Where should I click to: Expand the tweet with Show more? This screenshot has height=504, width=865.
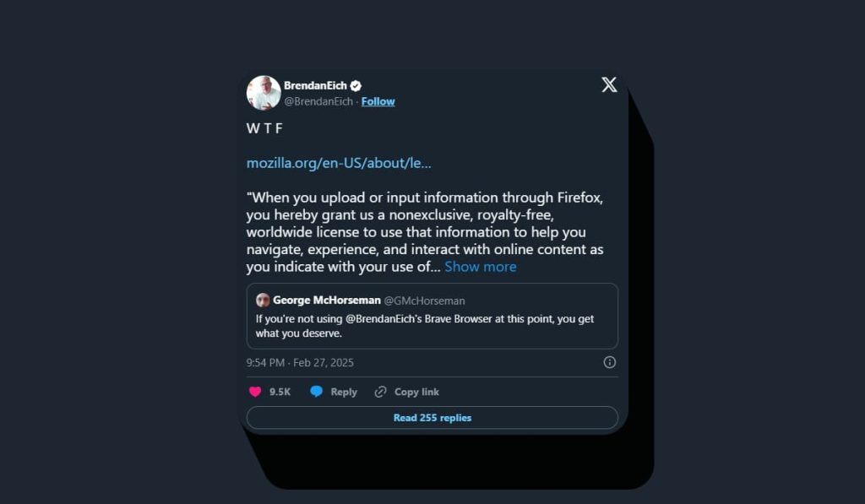click(480, 267)
